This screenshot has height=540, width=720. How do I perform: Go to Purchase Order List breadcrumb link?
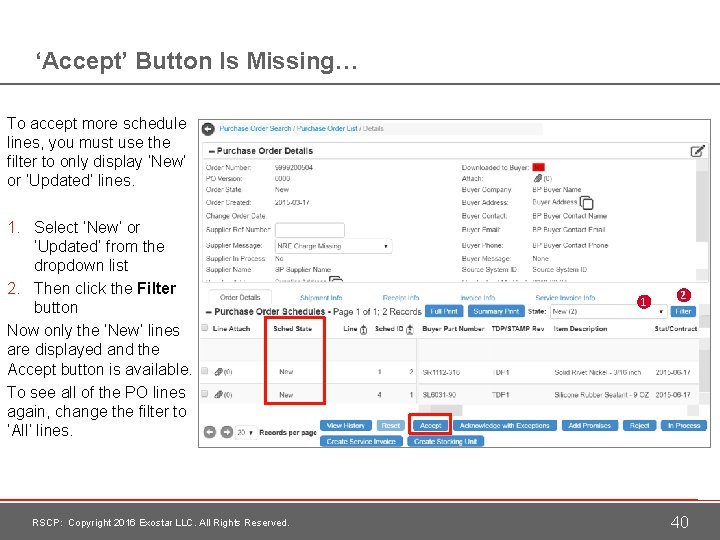pyautogui.click(x=327, y=129)
